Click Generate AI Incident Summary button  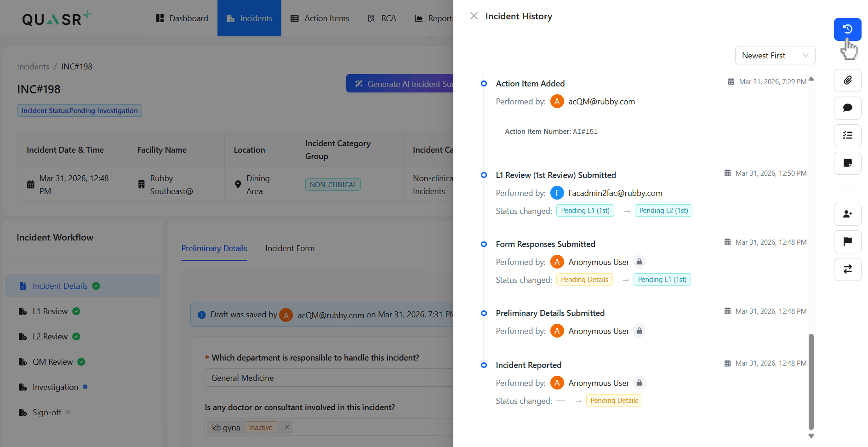(x=405, y=83)
